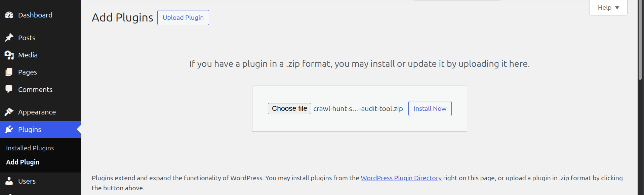The image size is (644, 195).
Task: Go to Comments text label in sidebar
Action: pos(35,90)
